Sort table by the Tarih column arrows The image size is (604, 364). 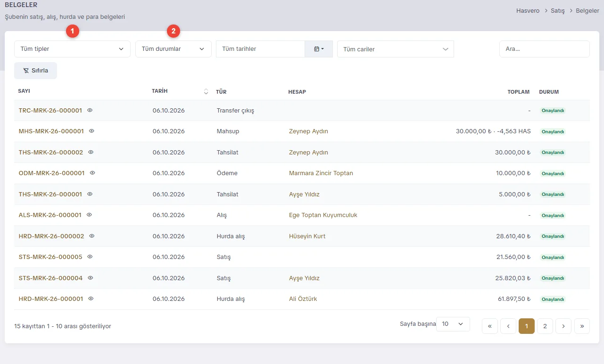[206, 92]
